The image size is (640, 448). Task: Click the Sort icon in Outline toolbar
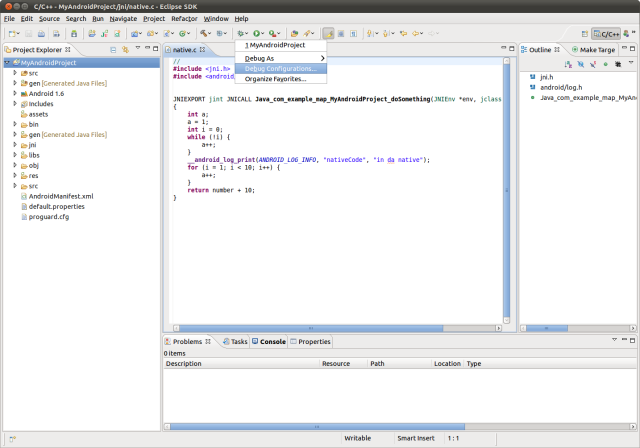coord(567,63)
